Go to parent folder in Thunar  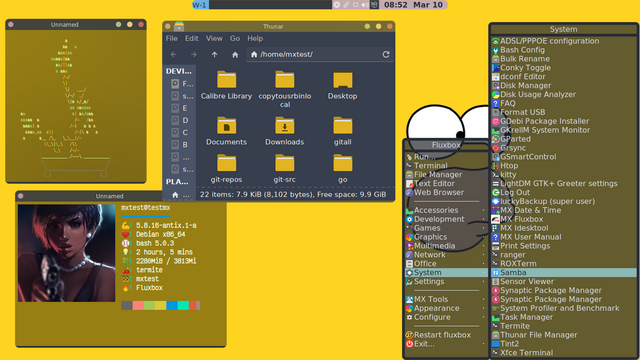[214, 54]
